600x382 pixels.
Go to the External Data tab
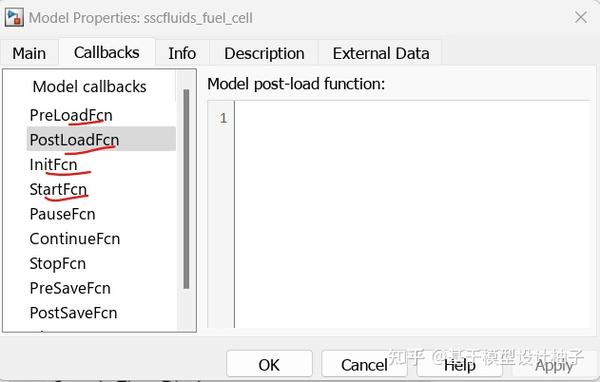tap(381, 53)
